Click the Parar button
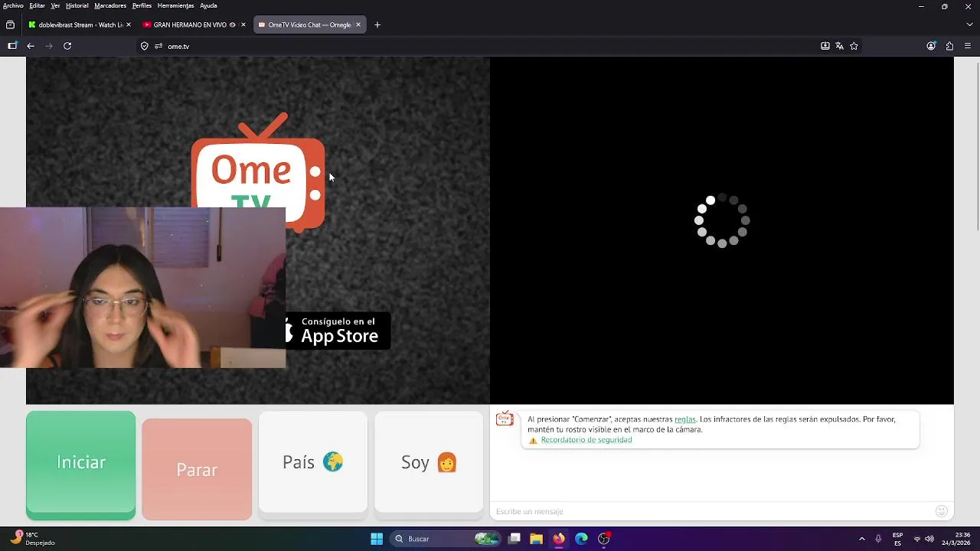 coord(197,469)
